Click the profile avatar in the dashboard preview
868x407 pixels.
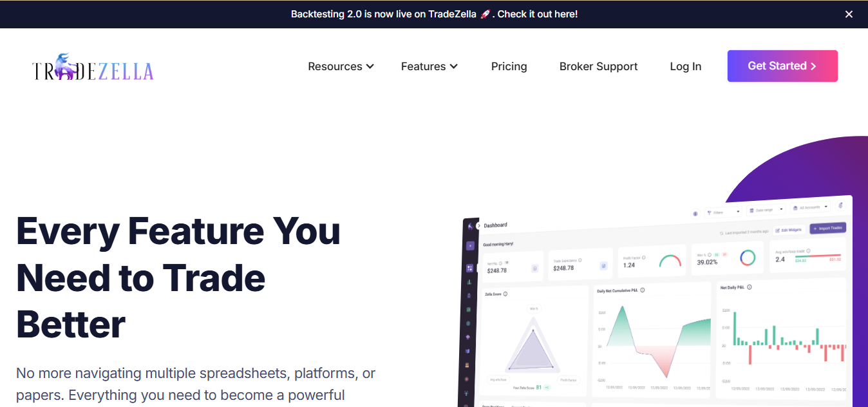pyautogui.click(x=840, y=205)
